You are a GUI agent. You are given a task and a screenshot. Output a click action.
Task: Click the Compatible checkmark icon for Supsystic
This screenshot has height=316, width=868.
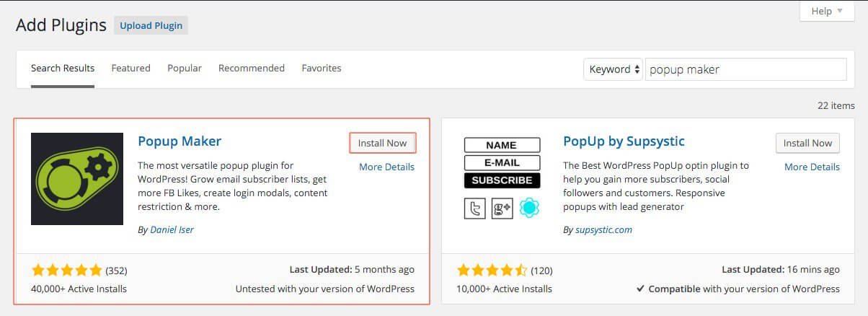pyautogui.click(x=641, y=289)
